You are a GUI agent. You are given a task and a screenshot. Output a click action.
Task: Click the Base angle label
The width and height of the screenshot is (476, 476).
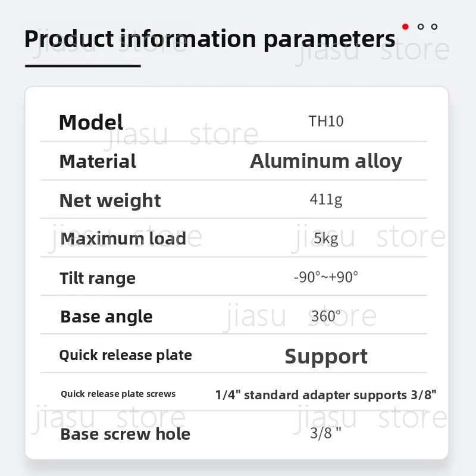pyautogui.click(x=107, y=317)
